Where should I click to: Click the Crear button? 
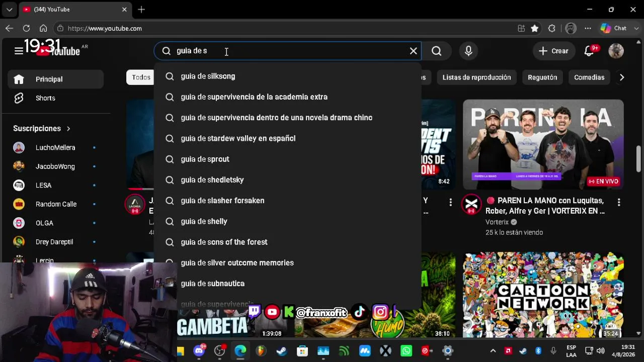click(553, 51)
